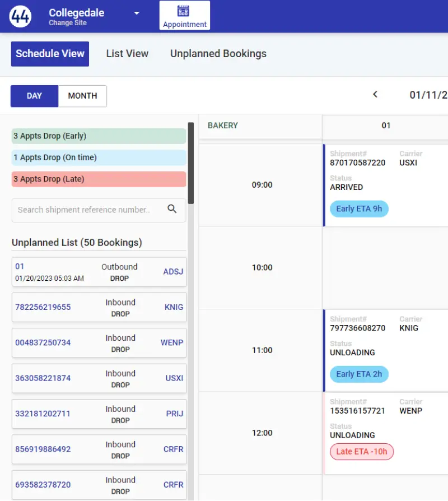Switch to the List View tab
Viewport: 448px width, 501px height.
point(128,53)
